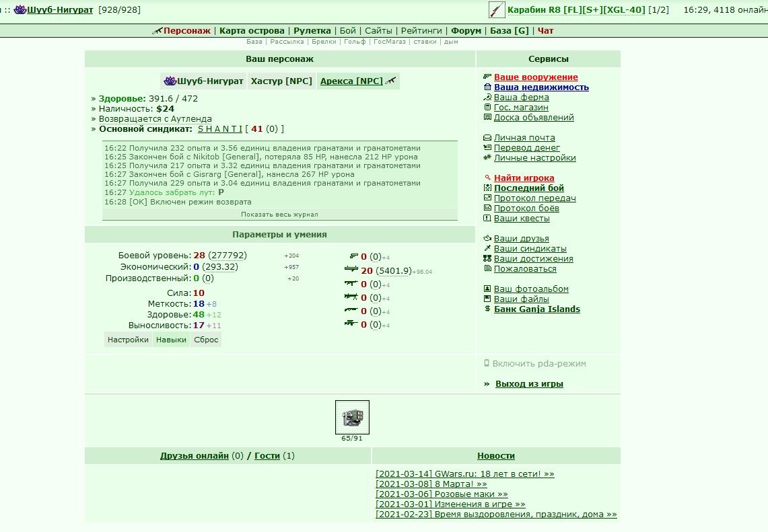
Task: Click the ставки submenu link
Action: pos(425,42)
